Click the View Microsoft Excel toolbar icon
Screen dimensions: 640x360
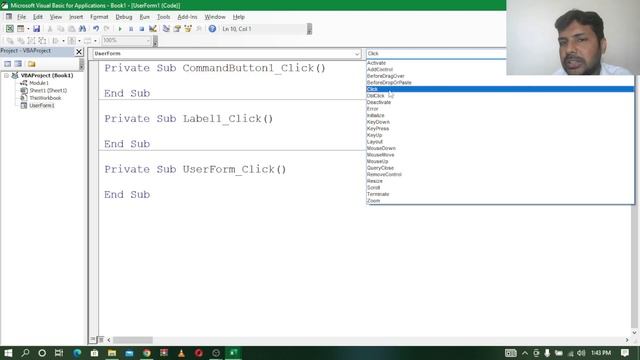pyautogui.click(x=9, y=29)
